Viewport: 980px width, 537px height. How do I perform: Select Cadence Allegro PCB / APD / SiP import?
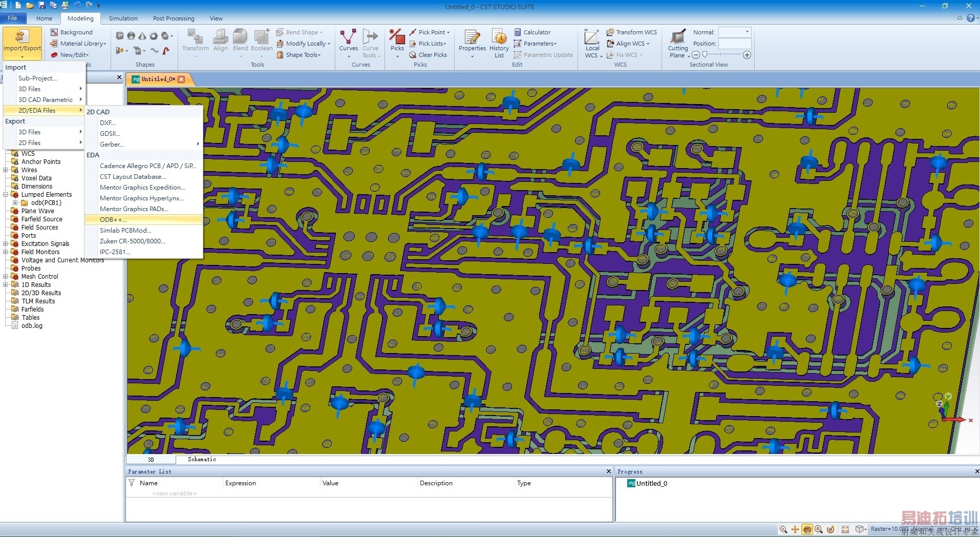pos(144,166)
